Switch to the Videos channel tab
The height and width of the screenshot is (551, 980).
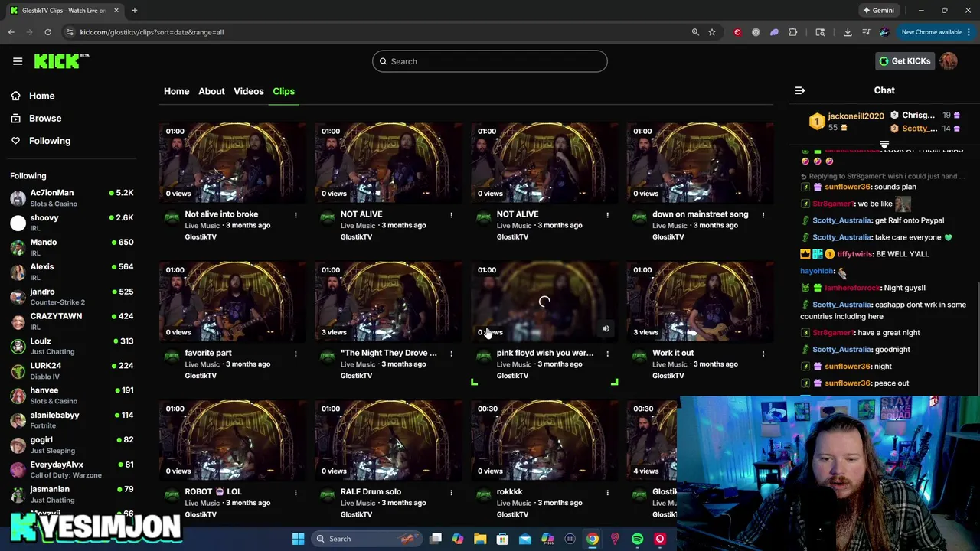coord(249,91)
